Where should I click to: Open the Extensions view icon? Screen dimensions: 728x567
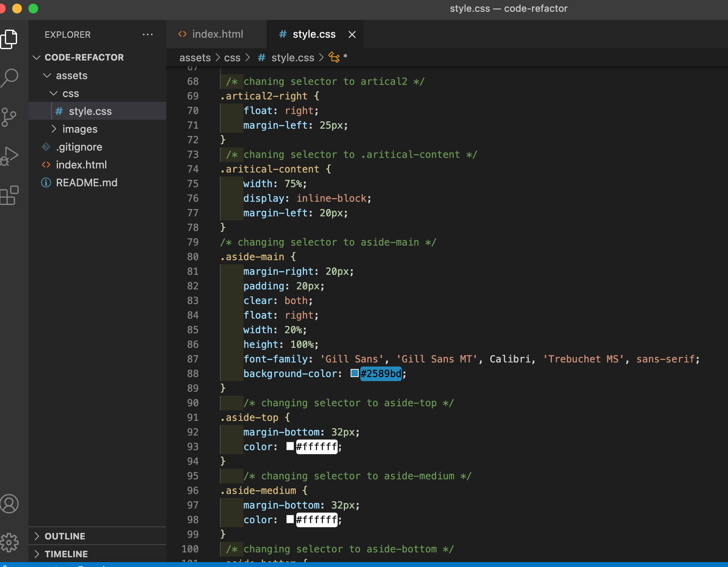click(9, 195)
